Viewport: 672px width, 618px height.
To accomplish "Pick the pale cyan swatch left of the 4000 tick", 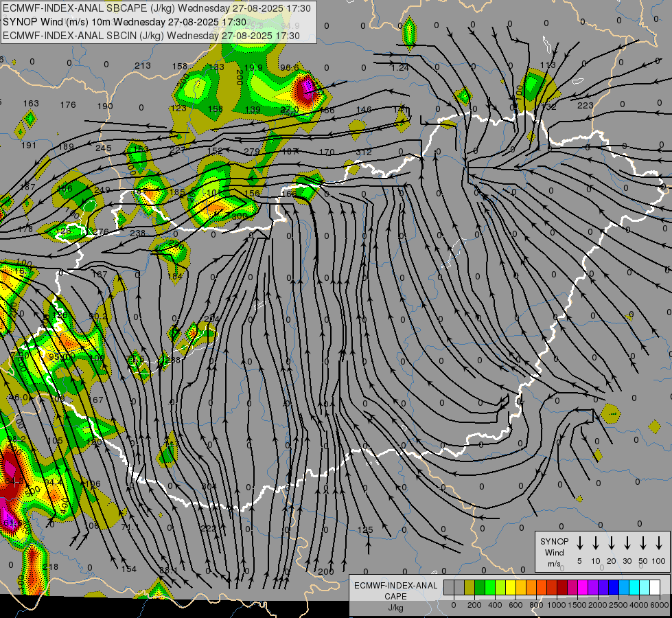I will (645, 587).
